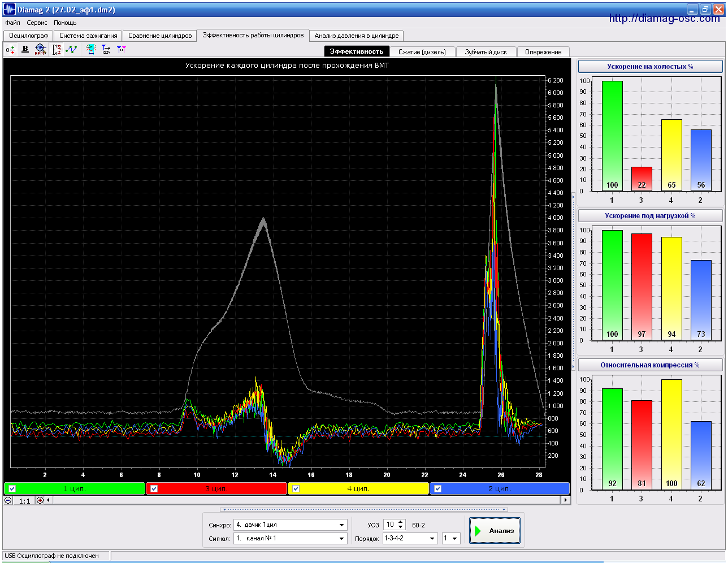Screen dimensions: 728x563
Task: Click the red idle bar showing 22
Action: coord(642,179)
